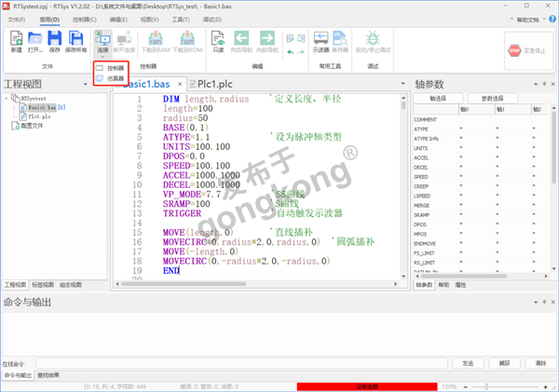Choose 控制器 from the connect menu

111,68
